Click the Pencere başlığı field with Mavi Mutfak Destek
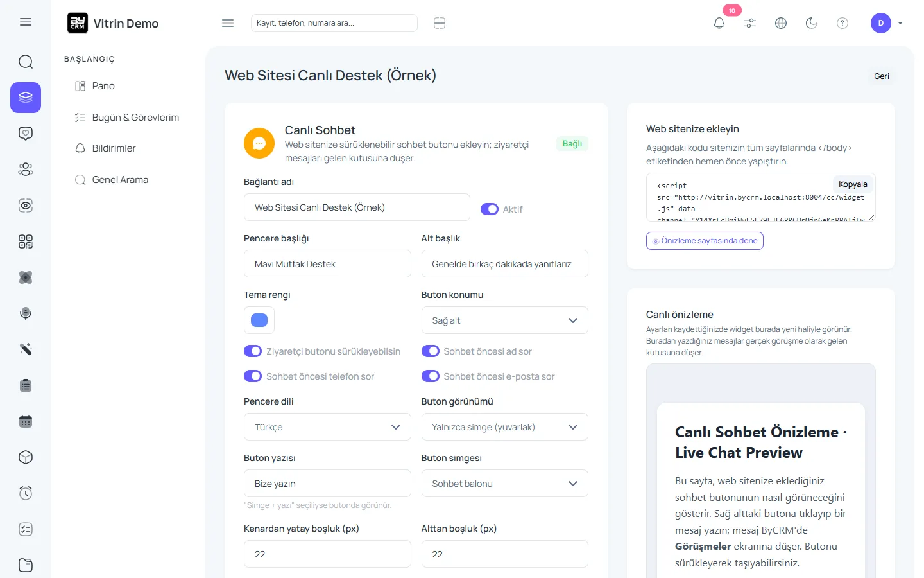The image size is (924, 578). pos(327,264)
